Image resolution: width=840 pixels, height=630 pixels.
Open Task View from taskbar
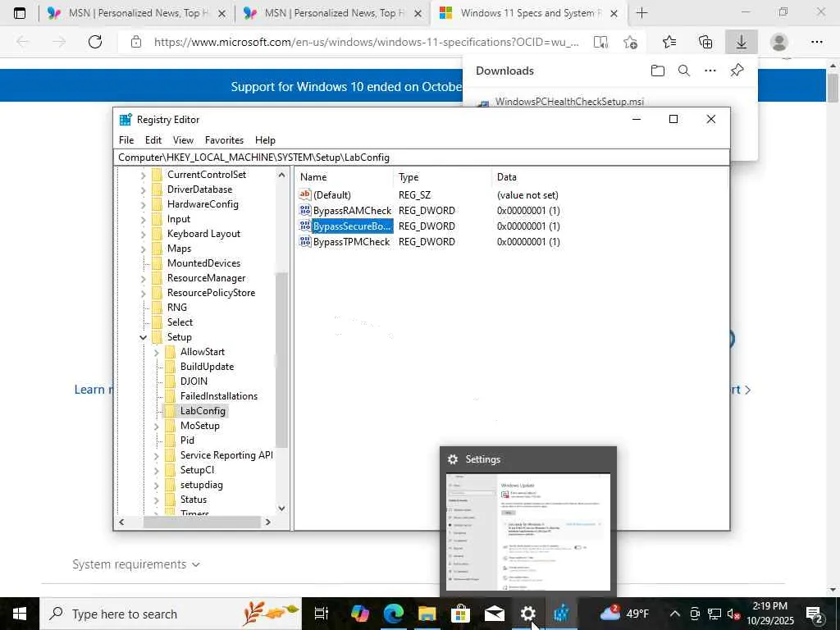pos(322,614)
